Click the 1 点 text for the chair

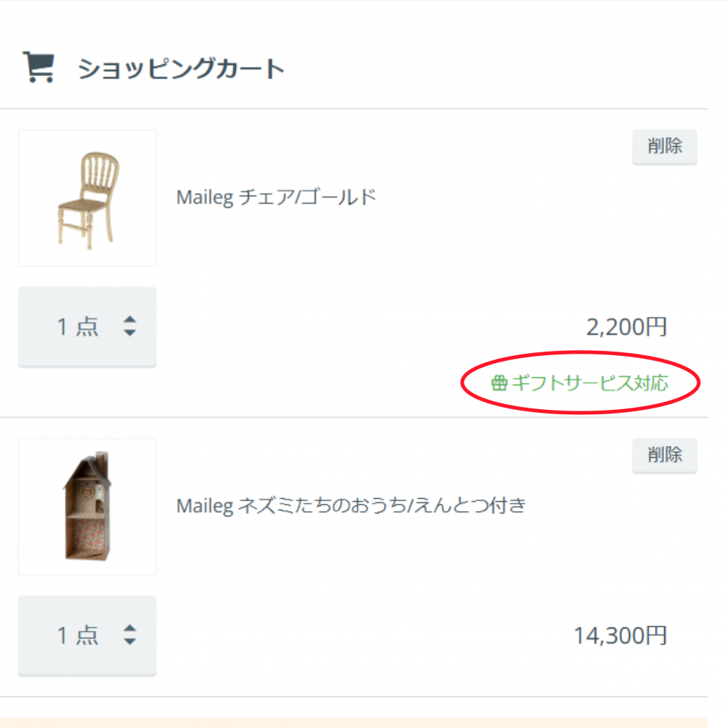click(x=77, y=327)
